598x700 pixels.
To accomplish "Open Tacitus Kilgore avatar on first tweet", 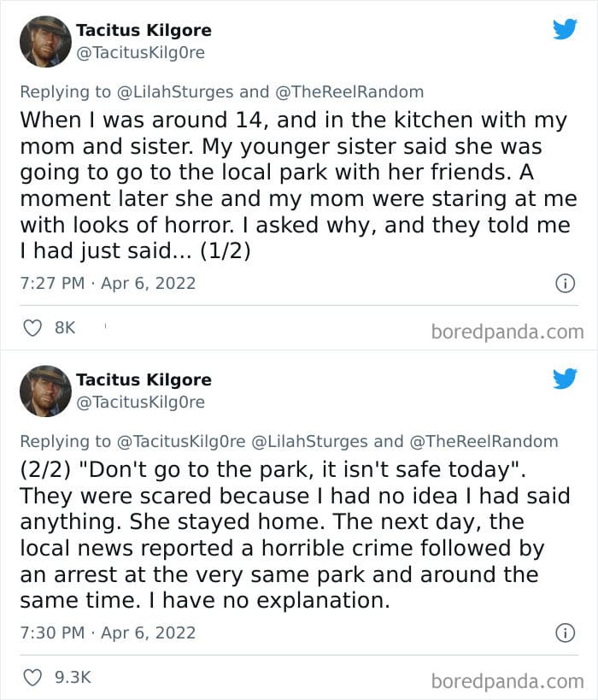I will coord(45,42).
